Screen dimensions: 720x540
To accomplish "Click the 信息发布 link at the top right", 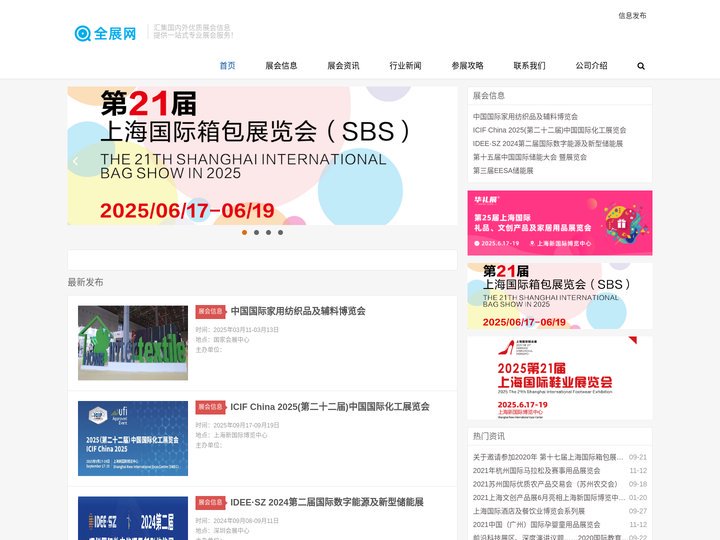I will [632, 16].
